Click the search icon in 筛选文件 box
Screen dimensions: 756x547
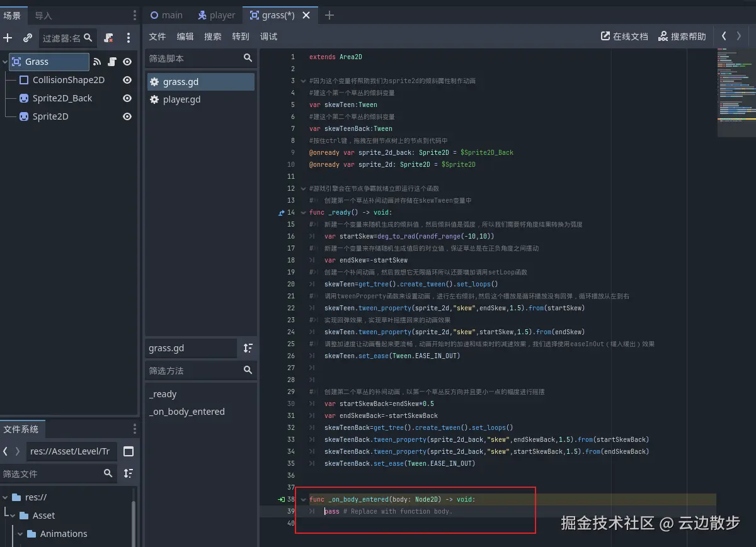click(108, 473)
